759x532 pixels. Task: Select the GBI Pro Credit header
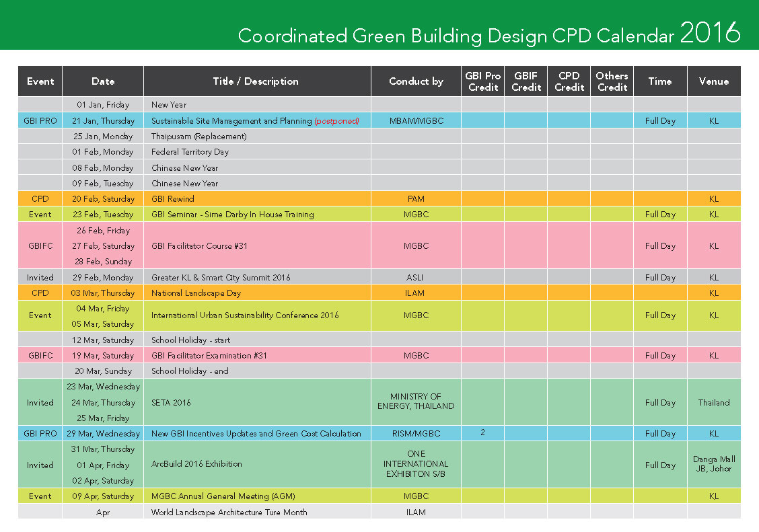[482, 81]
